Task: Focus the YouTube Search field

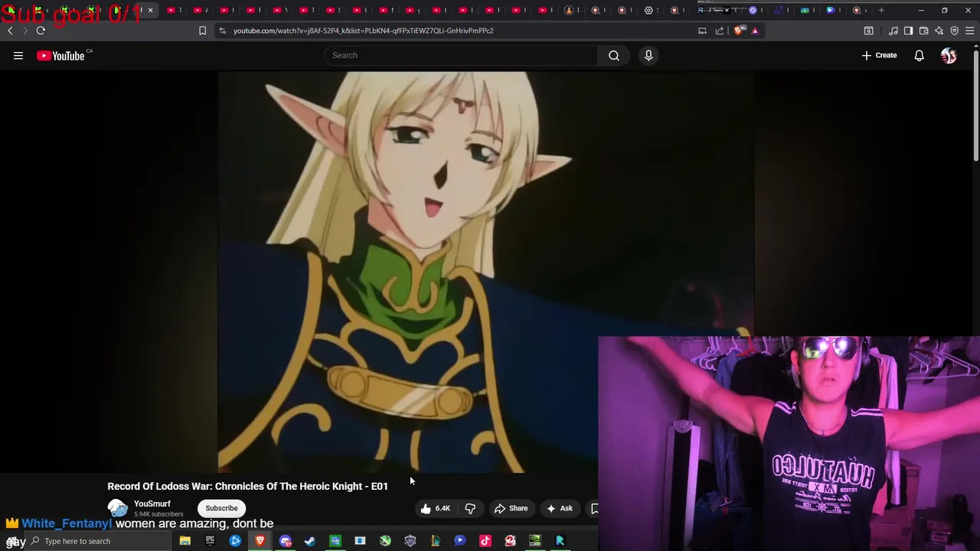Action: click(x=462, y=55)
